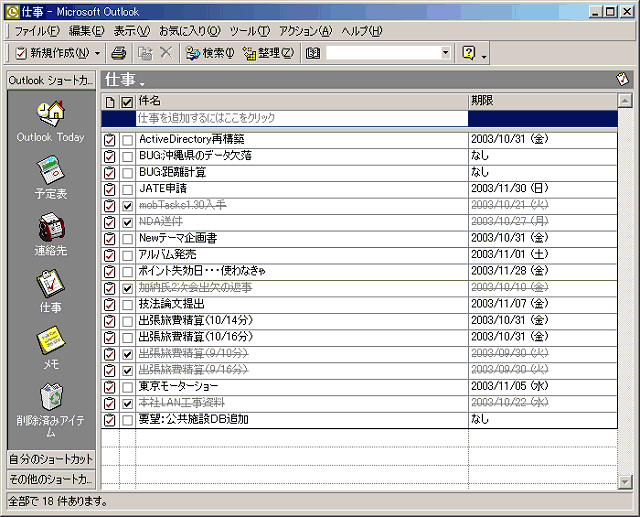
Task: Click the scroll down arrow of task list
Action: click(x=625, y=482)
